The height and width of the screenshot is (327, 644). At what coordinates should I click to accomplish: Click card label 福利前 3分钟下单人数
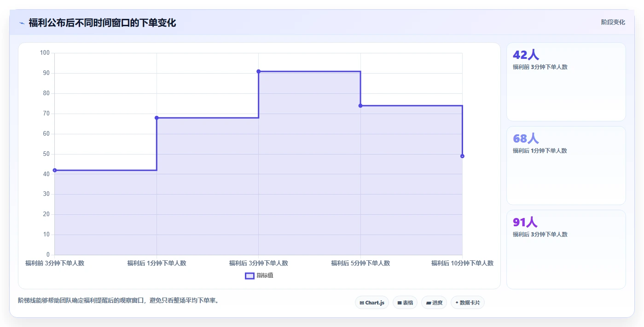[x=540, y=67]
